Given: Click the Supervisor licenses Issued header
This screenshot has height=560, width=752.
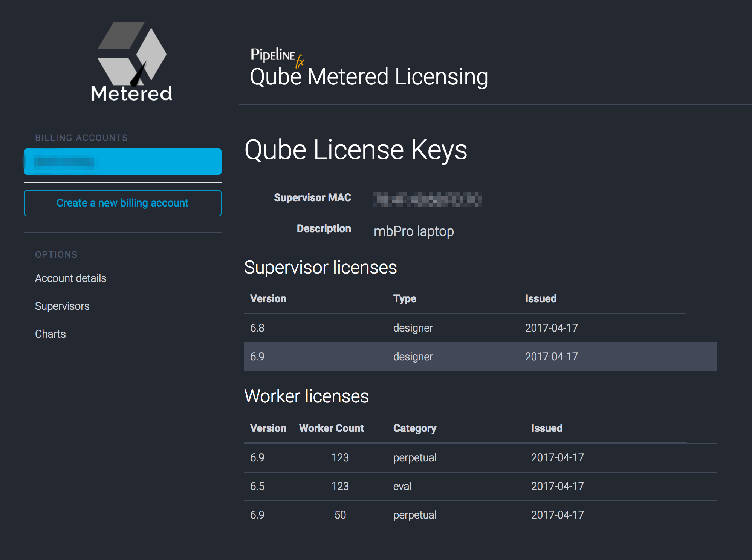Looking at the screenshot, I should pos(541,298).
